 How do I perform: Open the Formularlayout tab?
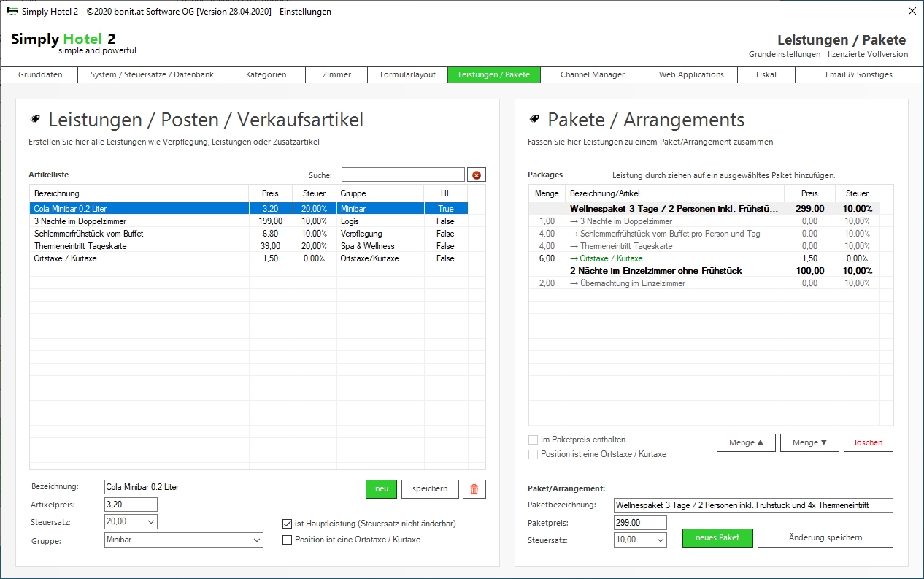408,74
